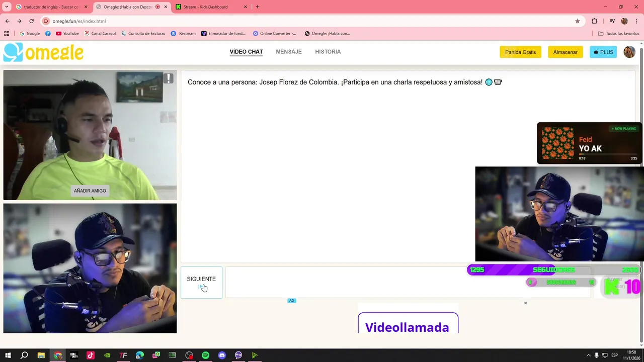Open the HISTORIA tab
This screenshot has height=362, width=644.
[328, 52]
